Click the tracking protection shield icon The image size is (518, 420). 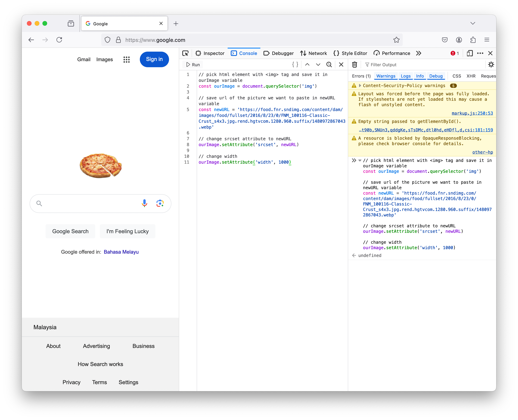[108, 40]
